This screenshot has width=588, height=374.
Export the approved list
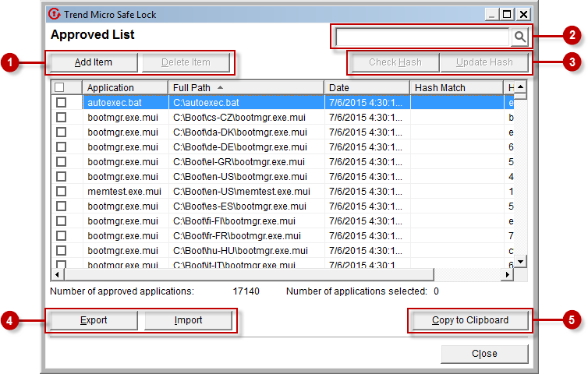[94, 320]
